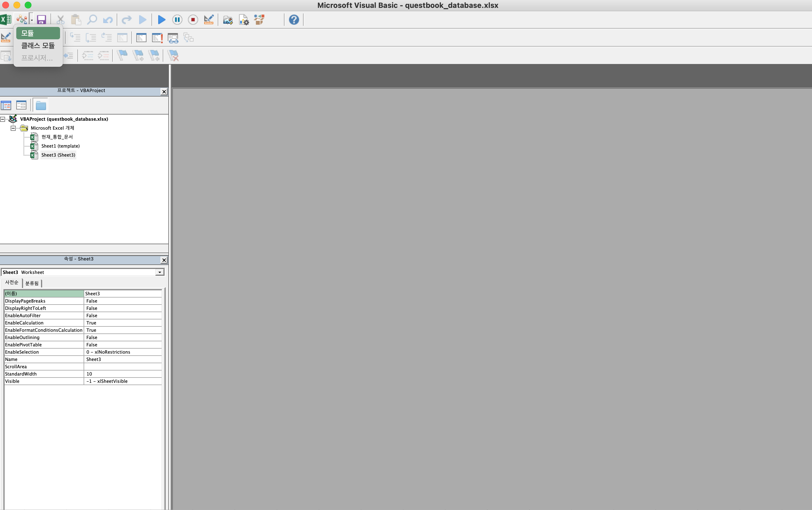Switch to the 분류됨 properties tab
This screenshot has height=510, width=812.
[x=32, y=283]
